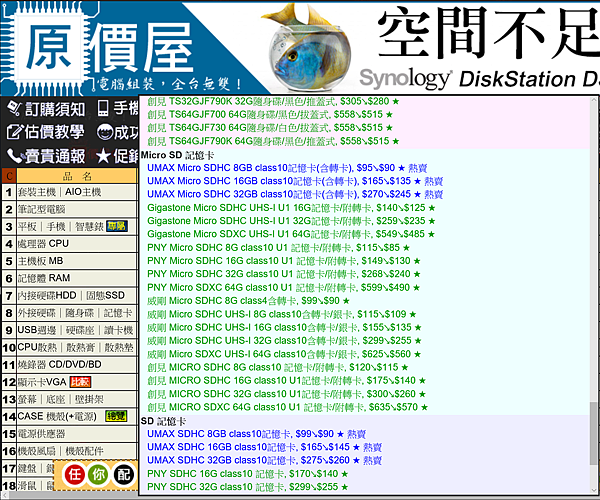
Task: Select category 機殼風扇 | 機殼配件
Action: pyautogui.click(x=77, y=451)
